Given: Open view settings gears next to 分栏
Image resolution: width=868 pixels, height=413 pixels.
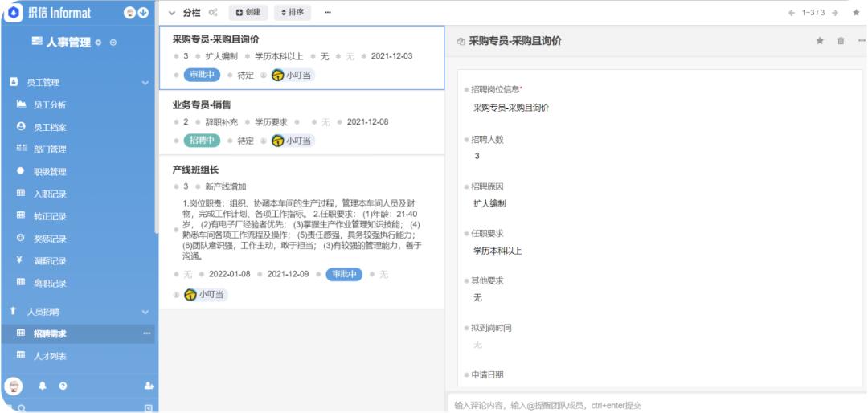Looking at the screenshot, I should click(212, 13).
